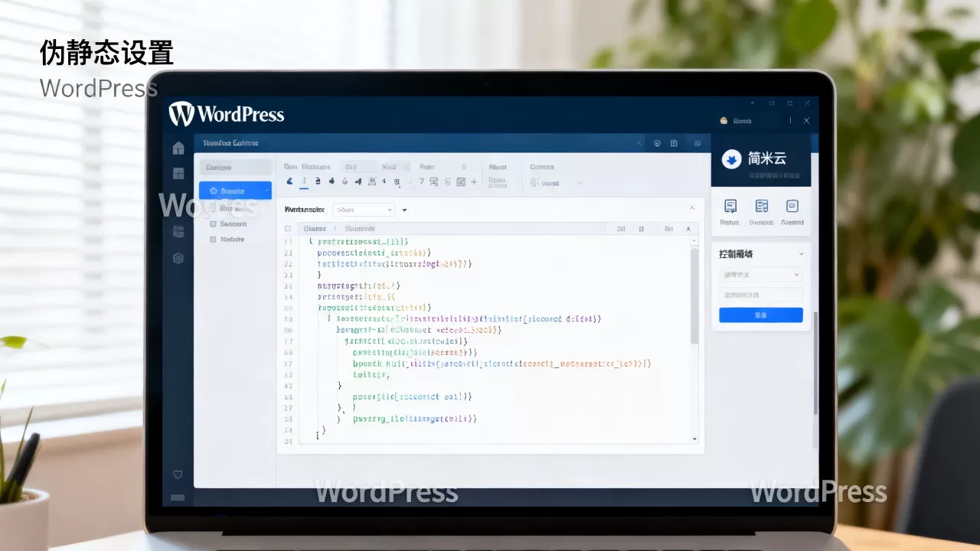The image size is (980, 551).
Task: Click the text field above the blue button
Action: (x=761, y=295)
